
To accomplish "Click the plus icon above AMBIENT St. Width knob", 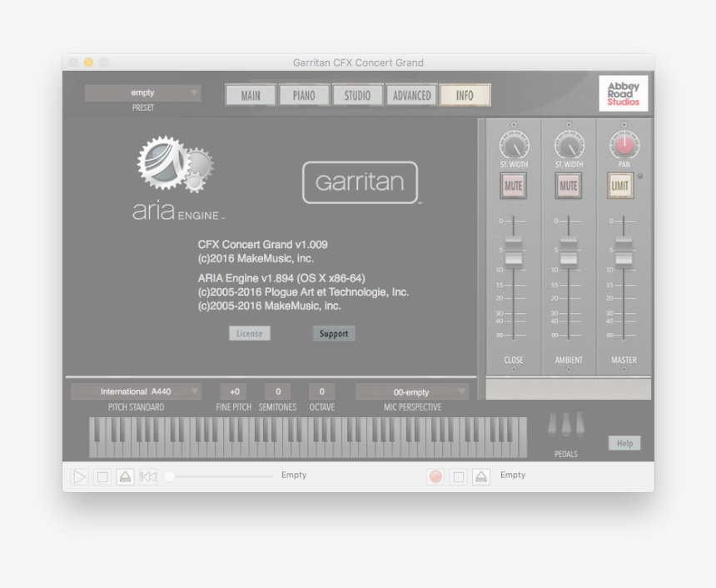I will tap(569, 124).
